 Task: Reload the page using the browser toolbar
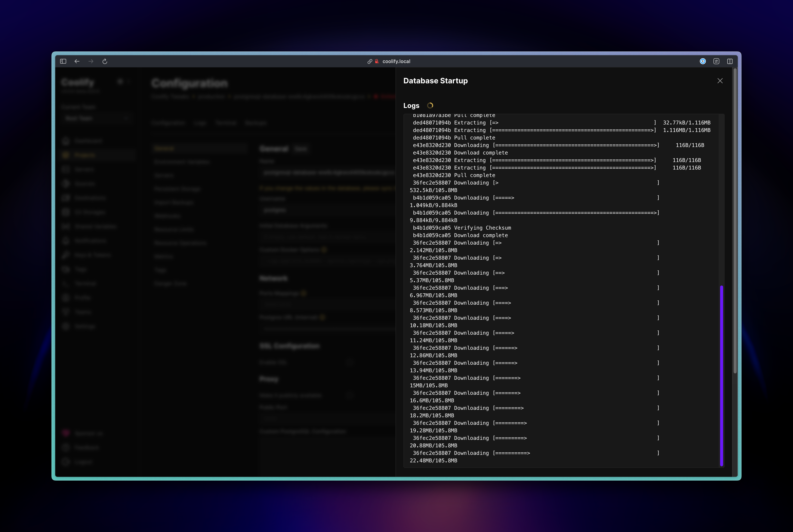105,61
